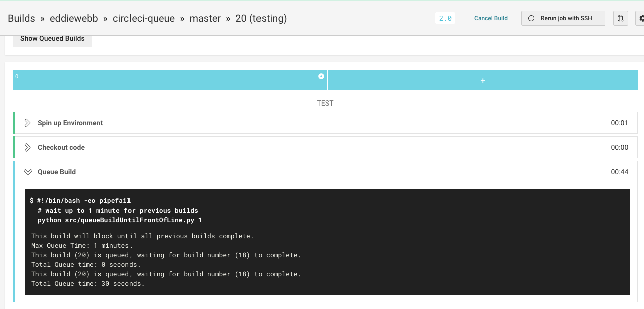Click the python src/queueBuildUntilFrontOfLine.py command line
644x309 pixels.
pos(119,220)
